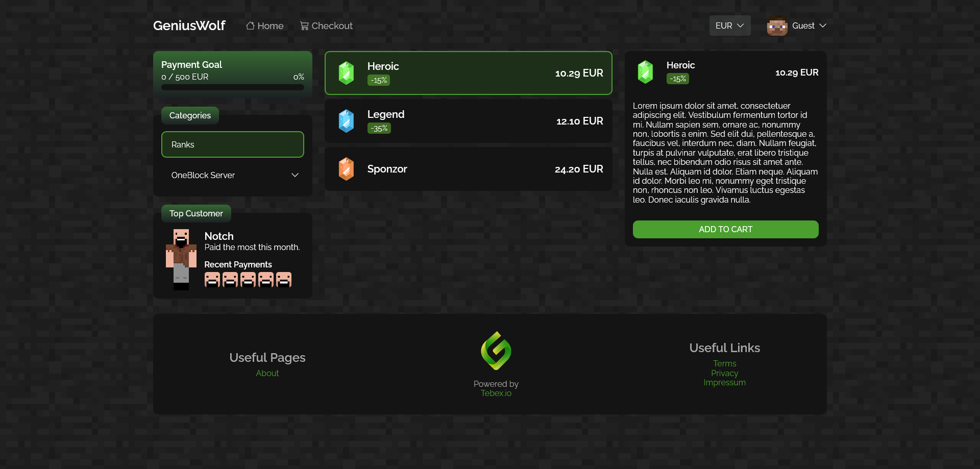Screen dimensions: 980x469
Task: Open the Privacy link in Useful Links
Action: click(x=724, y=373)
